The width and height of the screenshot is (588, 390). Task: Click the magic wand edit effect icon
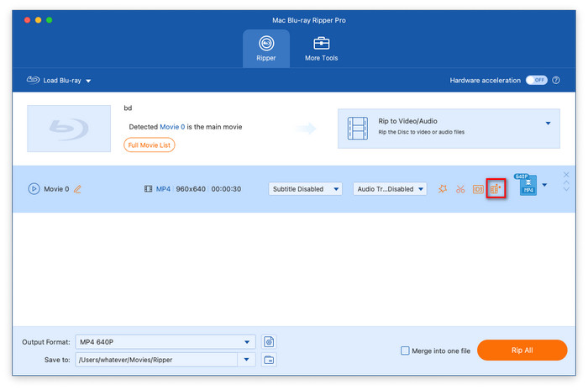click(x=443, y=189)
